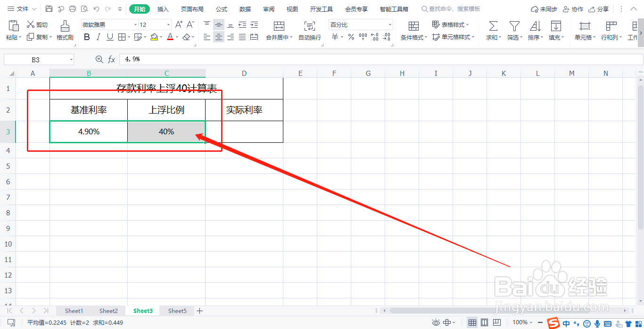The height and width of the screenshot is (329, 644).
Task: Expand the number format dropdown showing 百分比
Action: tap(390, 24)
